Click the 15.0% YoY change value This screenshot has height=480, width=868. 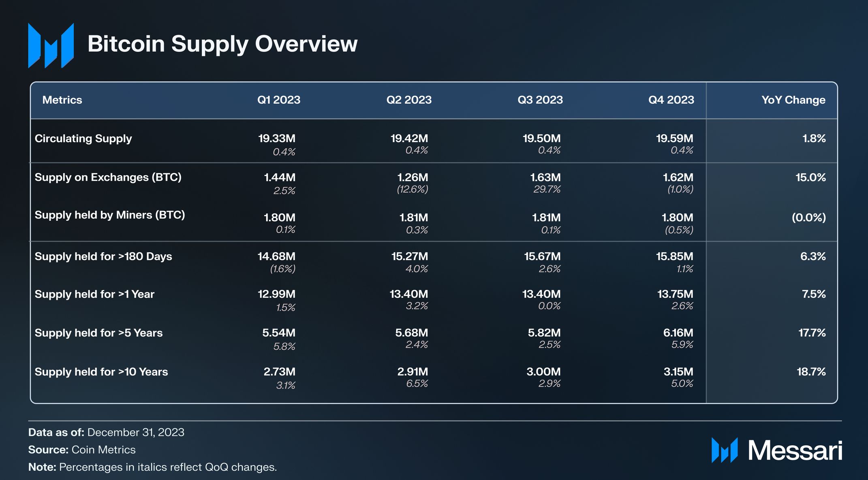coord(810,177)
